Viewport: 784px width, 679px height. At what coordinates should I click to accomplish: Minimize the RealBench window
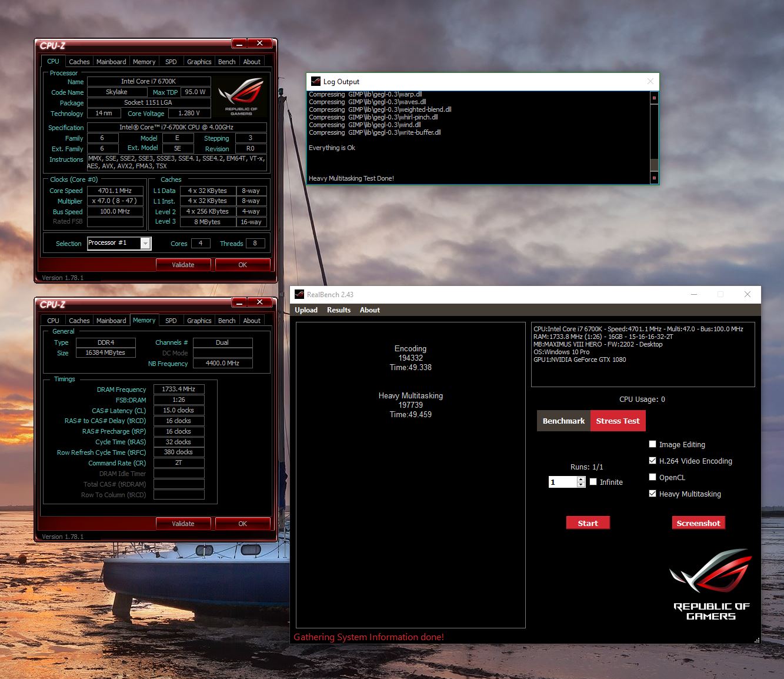pos(694,294)
